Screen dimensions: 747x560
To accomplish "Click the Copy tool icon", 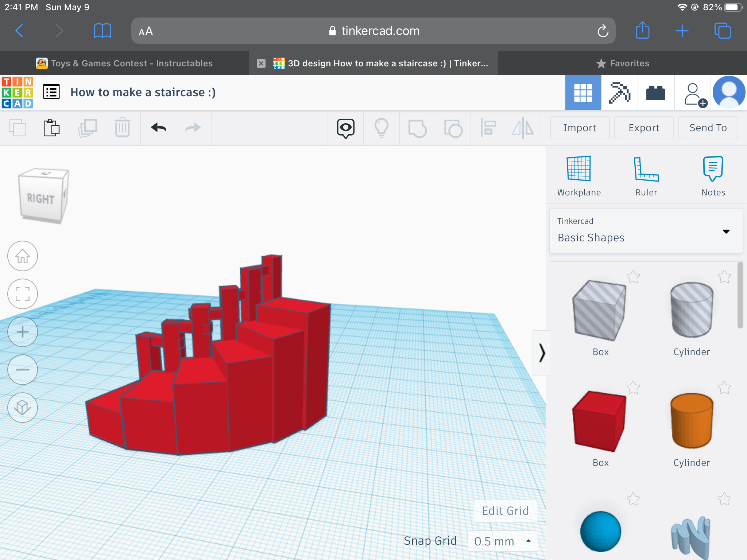I will tap(18, 128).
